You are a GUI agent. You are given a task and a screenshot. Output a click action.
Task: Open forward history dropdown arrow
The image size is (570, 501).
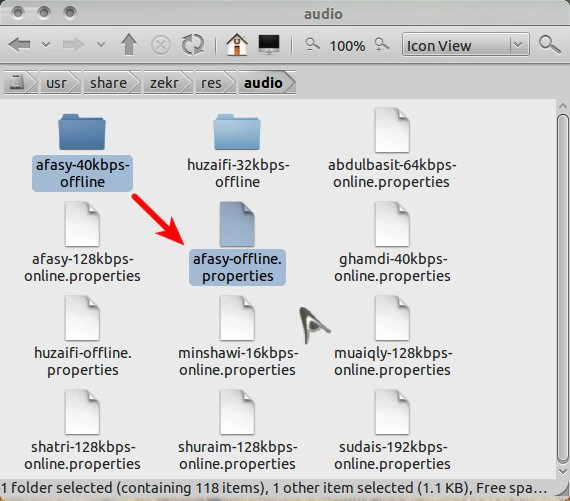tap(101, 45)
